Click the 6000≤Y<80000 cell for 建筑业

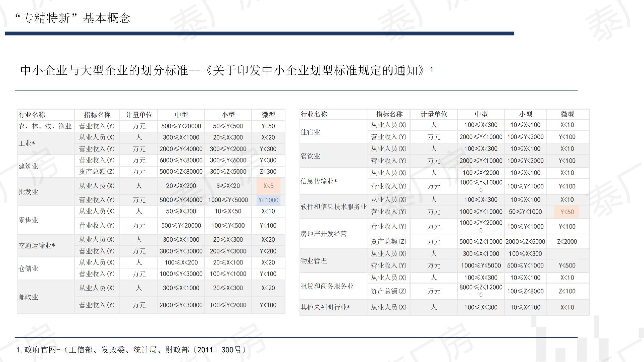(181, 160)
